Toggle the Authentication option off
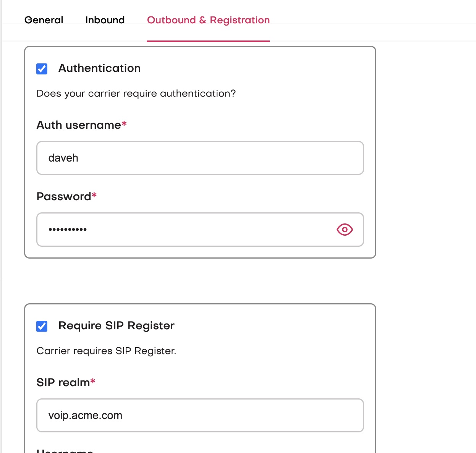Viewport: 476px width, 453px height. point(42,69)
